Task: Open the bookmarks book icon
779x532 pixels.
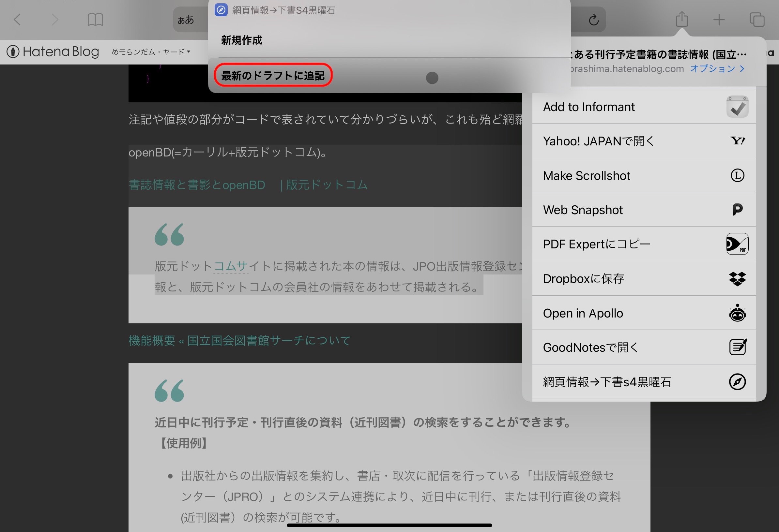Action: click(x=95, y=20)
